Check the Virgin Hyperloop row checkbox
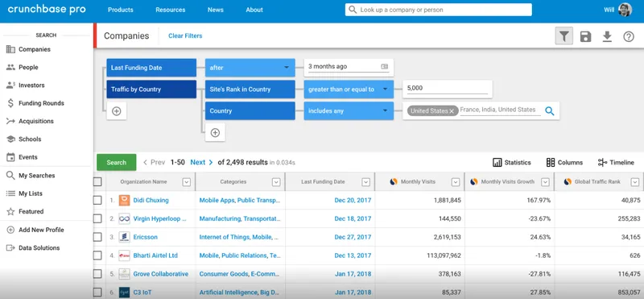Image resolution: width=644 pixels, height=299 pixels. [97, 218]
